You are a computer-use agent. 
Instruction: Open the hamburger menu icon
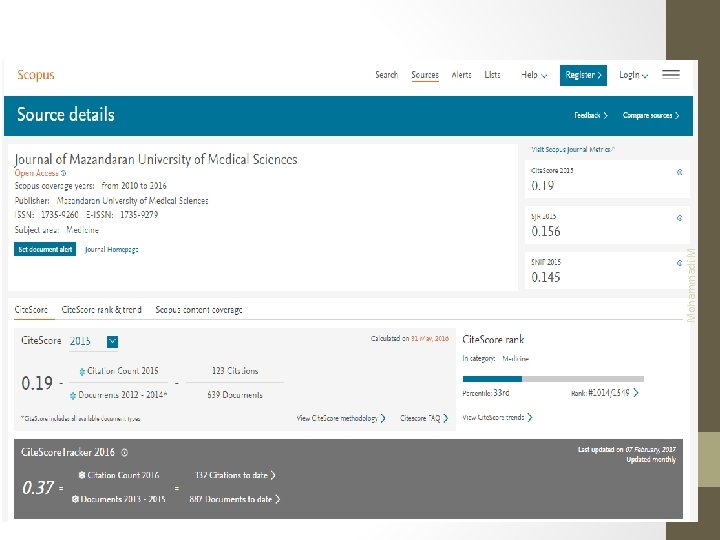671,74
